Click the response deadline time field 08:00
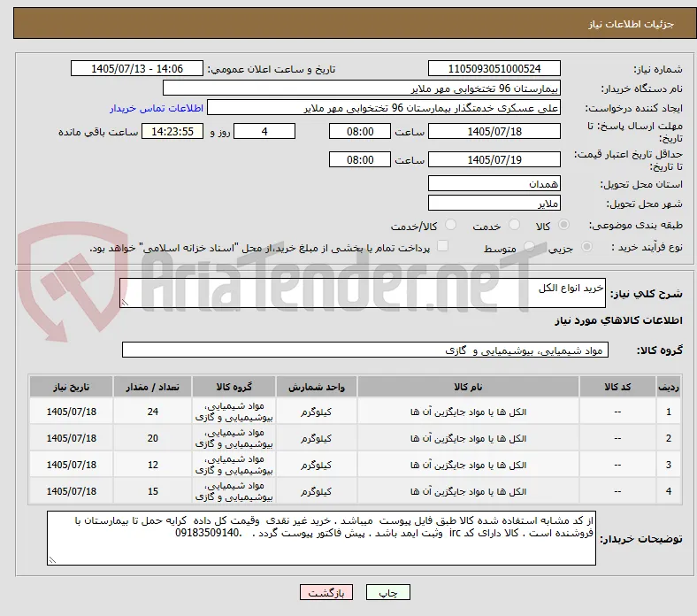This screenshot has height=616, width=697. [x=360, y=131]
